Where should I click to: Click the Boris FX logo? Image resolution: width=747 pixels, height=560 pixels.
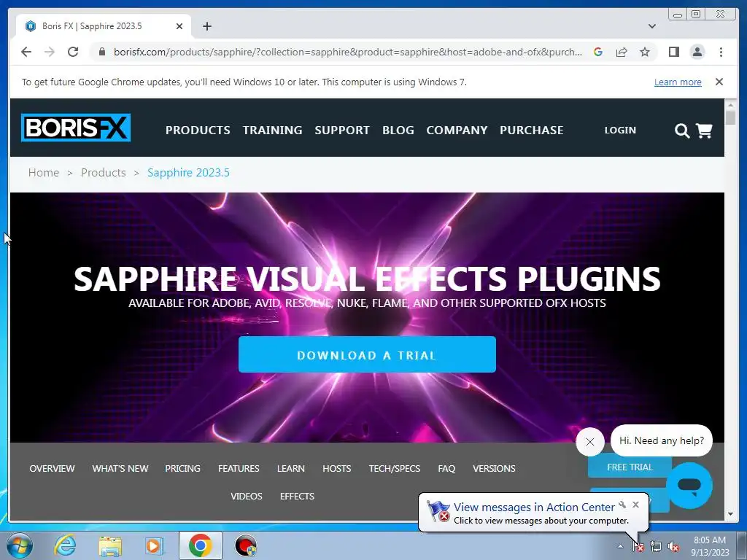click(76, 128)
